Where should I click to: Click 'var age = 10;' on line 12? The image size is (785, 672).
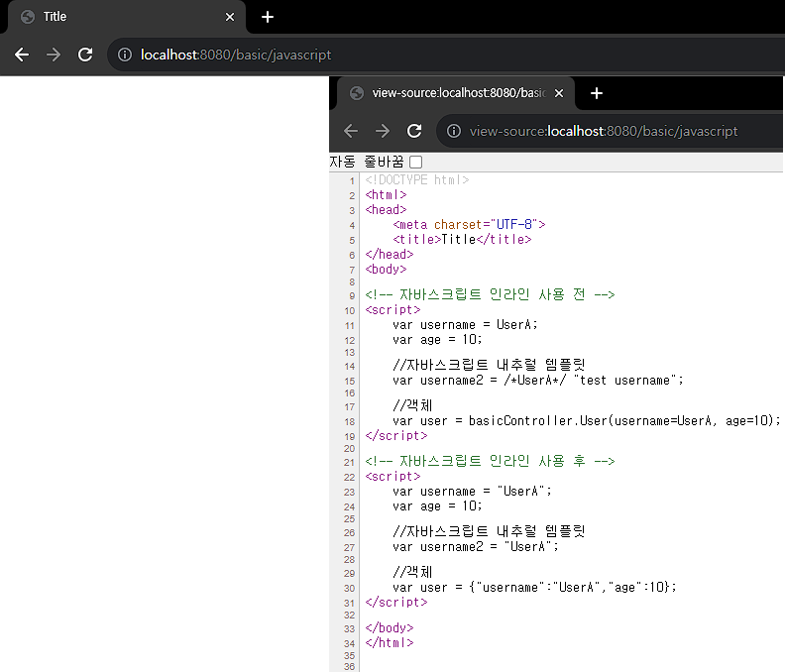point(437,340)
